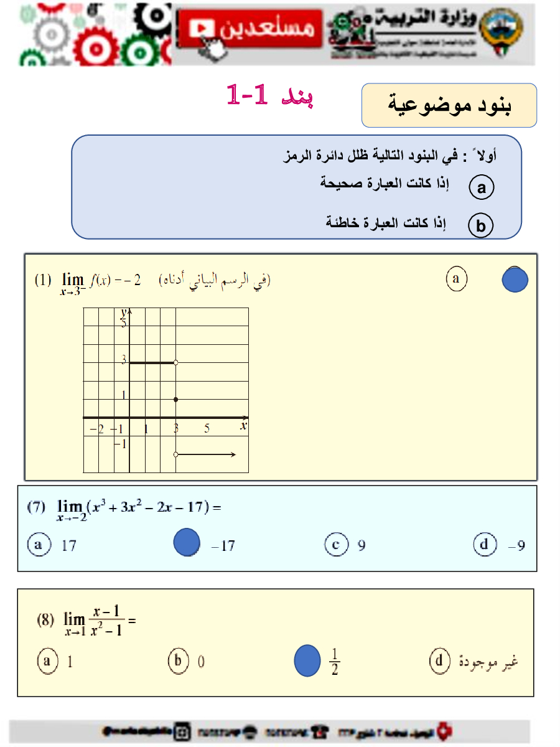This screenshot has height=747, width=560.
Task: Choose option d غير موجودة in question 8
Action: [x=440, y=660]
